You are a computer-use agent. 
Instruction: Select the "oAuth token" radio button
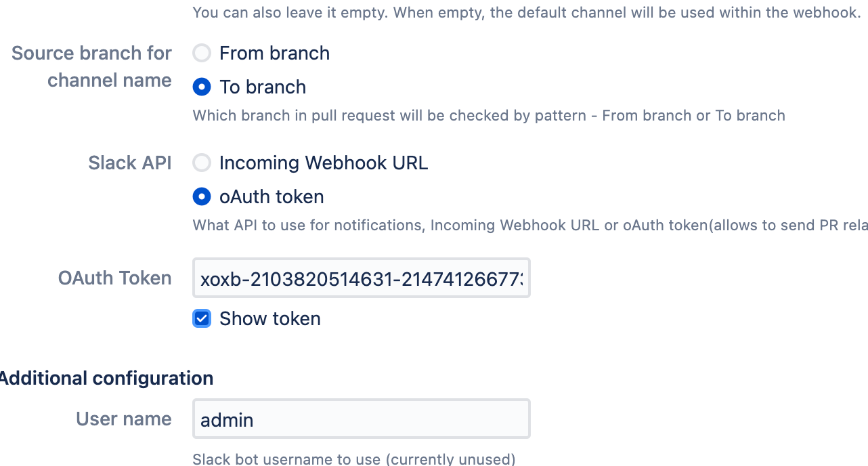(x=202, y=196)
